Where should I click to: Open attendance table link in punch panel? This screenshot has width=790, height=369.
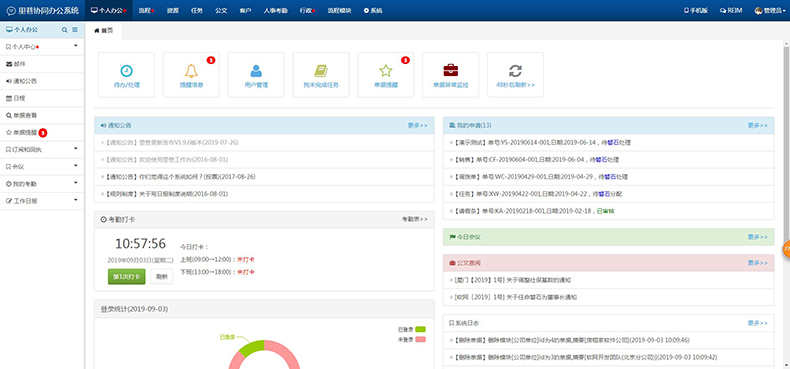(x=415, y=219)
